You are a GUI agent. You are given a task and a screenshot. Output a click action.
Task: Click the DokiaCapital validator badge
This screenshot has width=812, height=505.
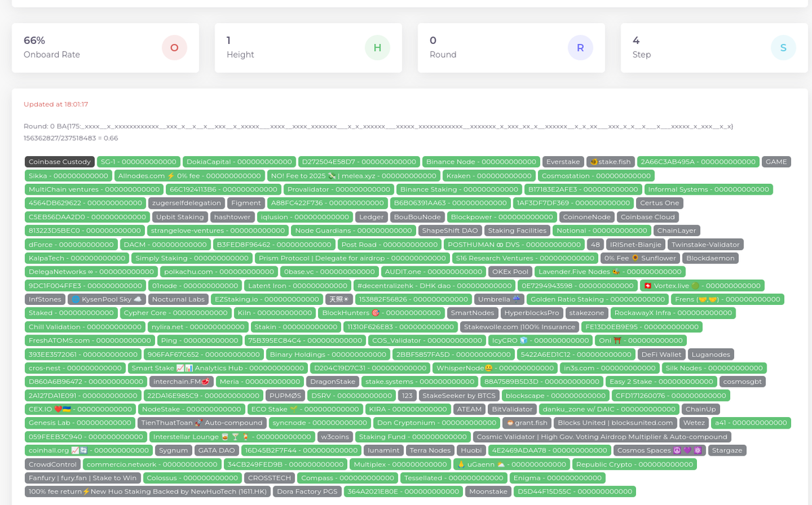[240, 162]
